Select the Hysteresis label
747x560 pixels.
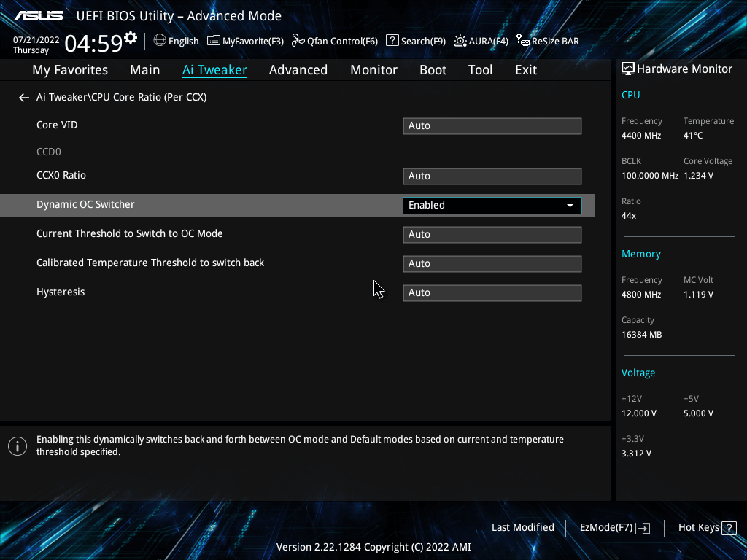coord(61,292)
